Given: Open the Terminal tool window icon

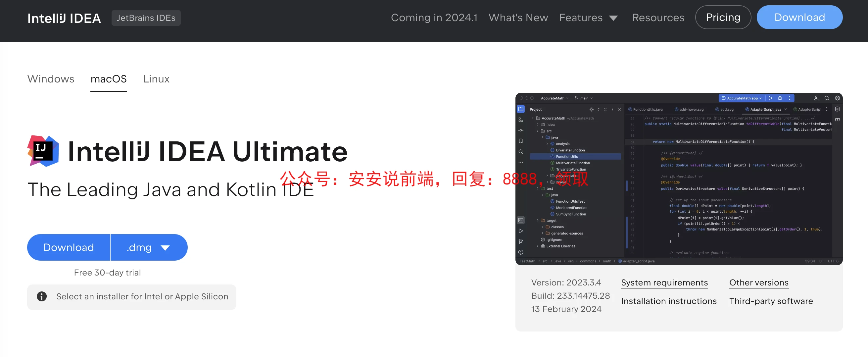Looking at the screenshot, I should click(x=521, y=220).
